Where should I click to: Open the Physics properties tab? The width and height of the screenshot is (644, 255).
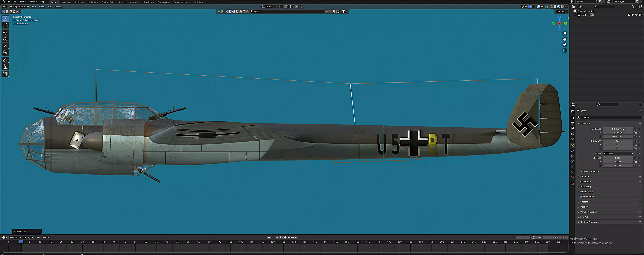[x=572, y=162]
